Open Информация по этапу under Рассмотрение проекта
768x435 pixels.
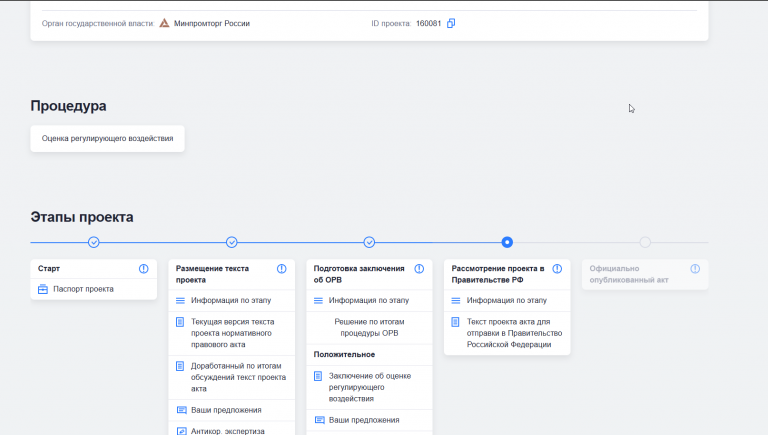(x=507, y=300)
